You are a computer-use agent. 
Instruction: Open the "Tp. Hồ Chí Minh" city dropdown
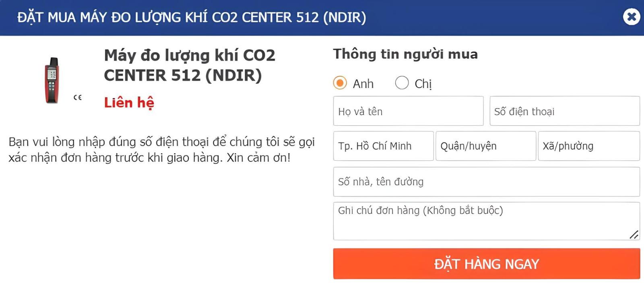[383, 146]
